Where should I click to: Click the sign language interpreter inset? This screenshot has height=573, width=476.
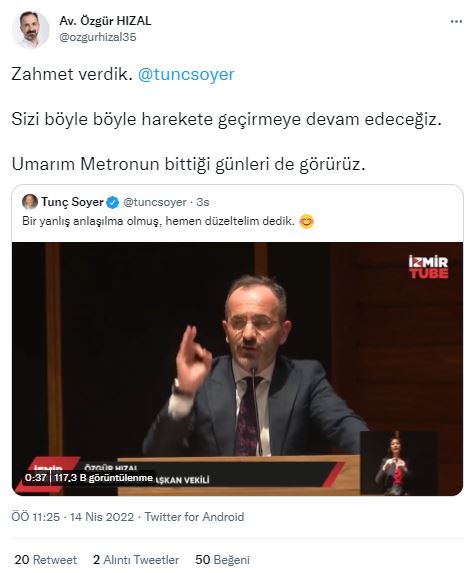399,463
